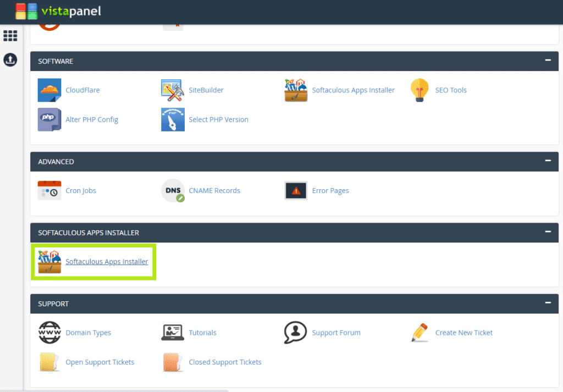
Task: Click Softaculous icon under Softaculous Apps Installer section
Action: coord(49,262)
